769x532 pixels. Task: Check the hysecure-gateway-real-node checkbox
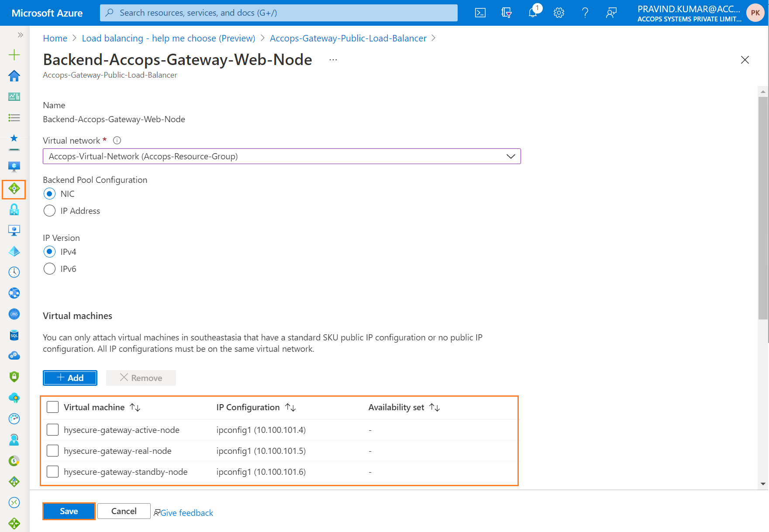coord(52,451)
